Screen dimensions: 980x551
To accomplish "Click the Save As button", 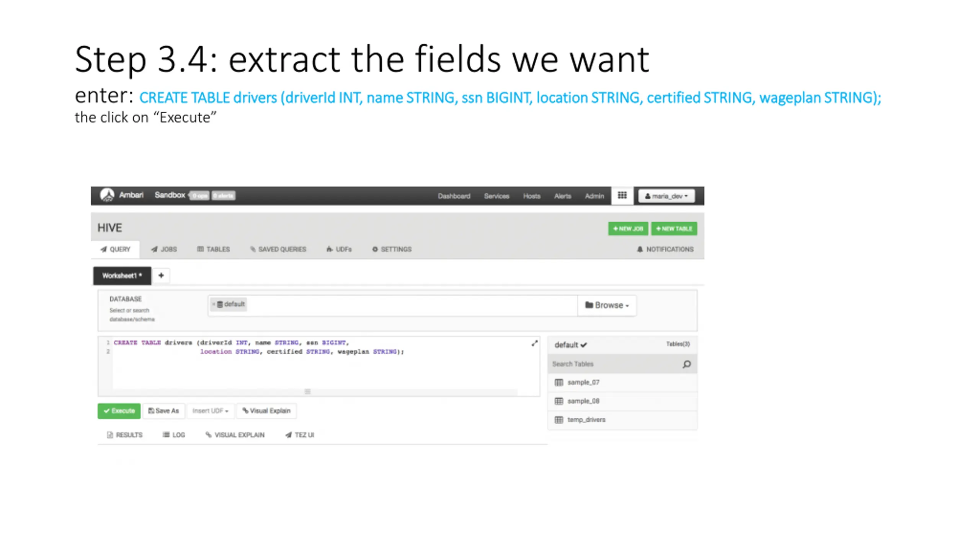I will pyautogui.click(x=163, y=411).
